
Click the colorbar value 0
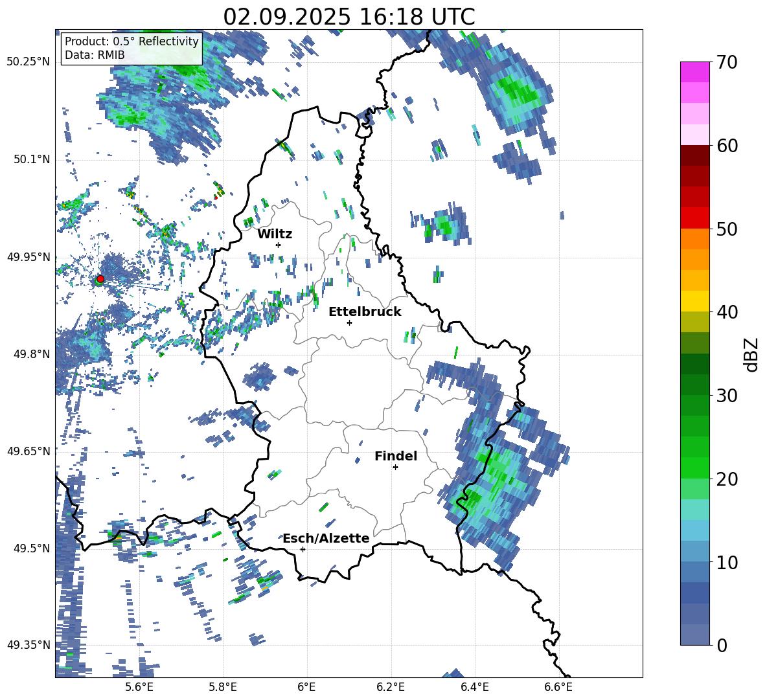(x=722, y=645)
